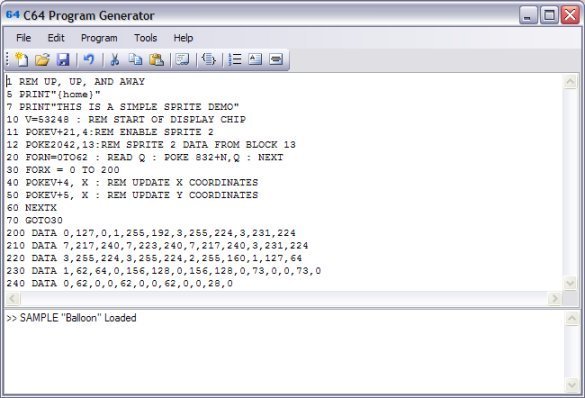Click the line '200 DATA 0,127,0,1,255...'

[151, 233]
